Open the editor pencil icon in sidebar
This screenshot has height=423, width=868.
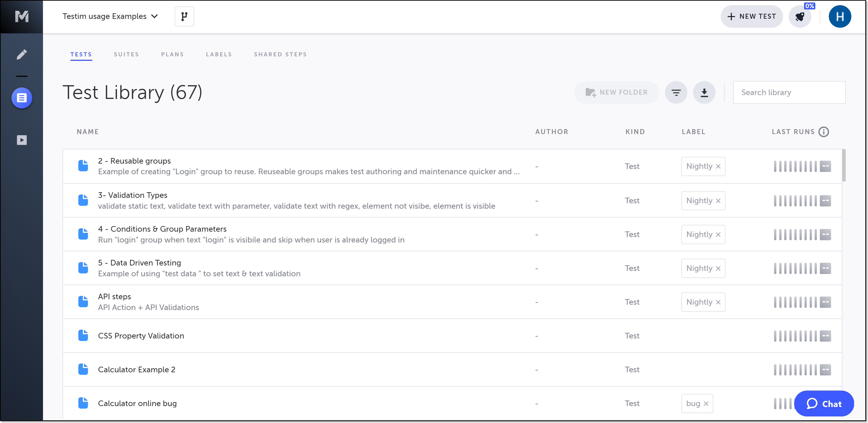click(22, 54)
